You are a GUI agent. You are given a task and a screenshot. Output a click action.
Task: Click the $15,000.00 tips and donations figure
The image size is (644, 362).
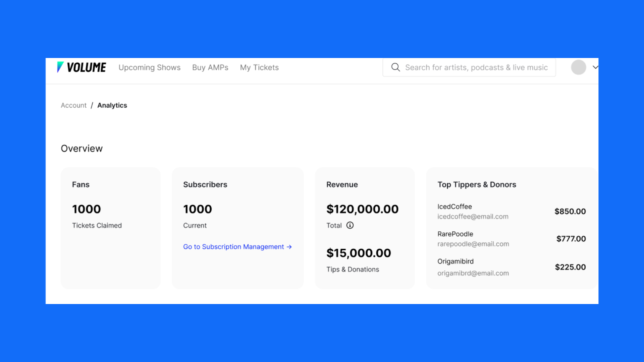pyautogui.click(x=359, y=253)
